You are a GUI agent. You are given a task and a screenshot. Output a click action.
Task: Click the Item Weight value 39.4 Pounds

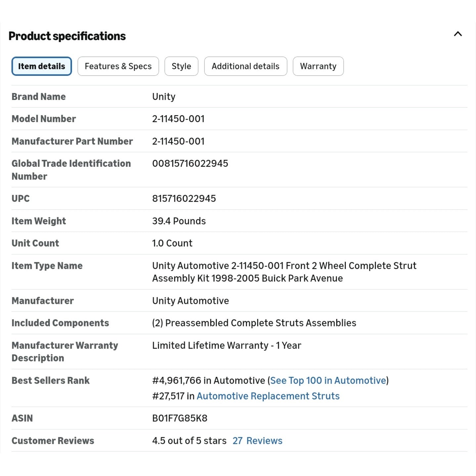pos(179,221)
